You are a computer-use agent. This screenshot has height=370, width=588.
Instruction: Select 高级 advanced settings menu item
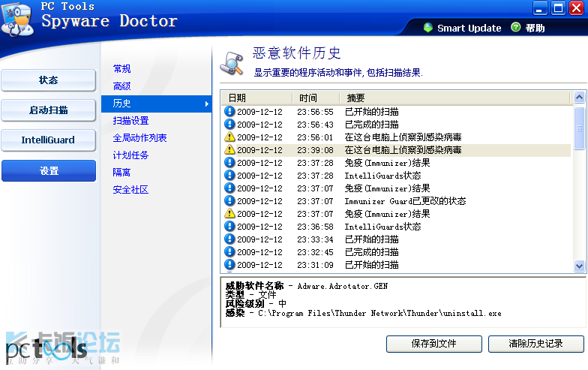[x=121, y=86]
